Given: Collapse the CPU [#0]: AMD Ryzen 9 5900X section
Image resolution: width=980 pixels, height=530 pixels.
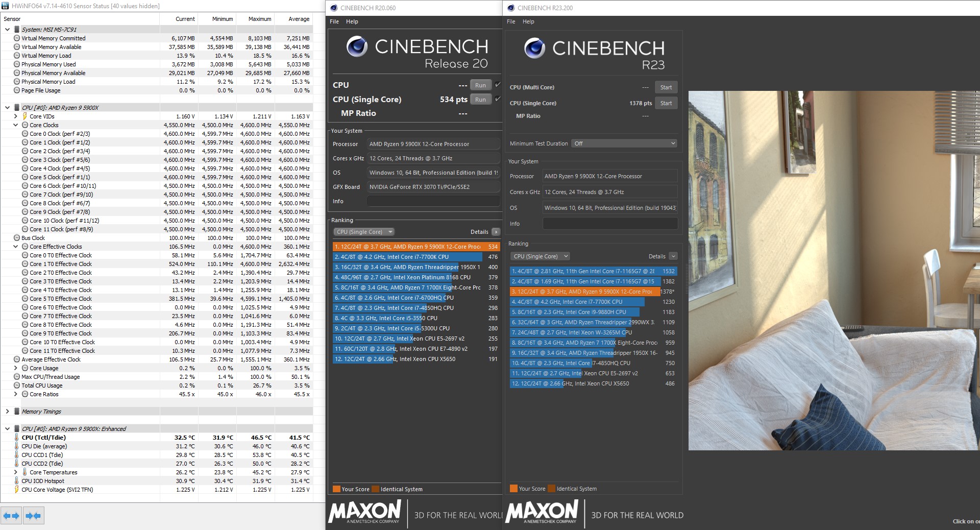Looking at the screenshot, I should click(x=7, y=108).
